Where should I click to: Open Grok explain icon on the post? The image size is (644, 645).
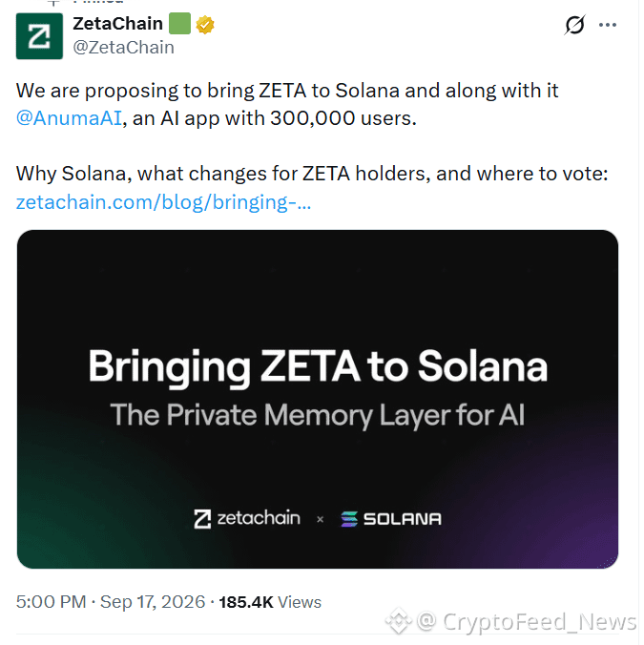click(x=574, y=25)
